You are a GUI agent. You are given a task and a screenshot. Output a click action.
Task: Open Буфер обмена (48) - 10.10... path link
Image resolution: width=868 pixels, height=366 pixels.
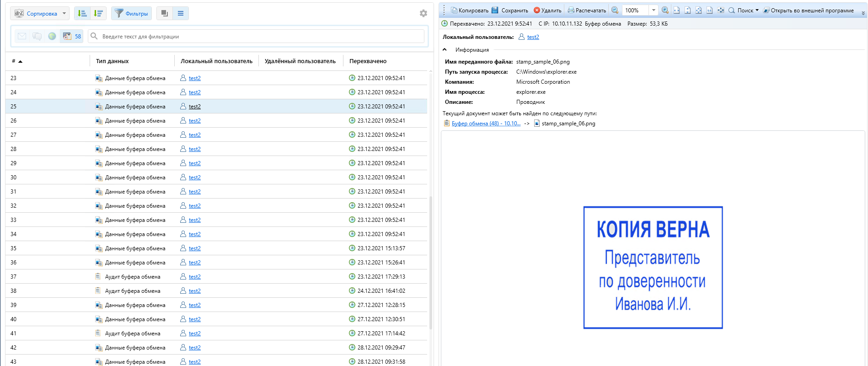coord(486,124)
